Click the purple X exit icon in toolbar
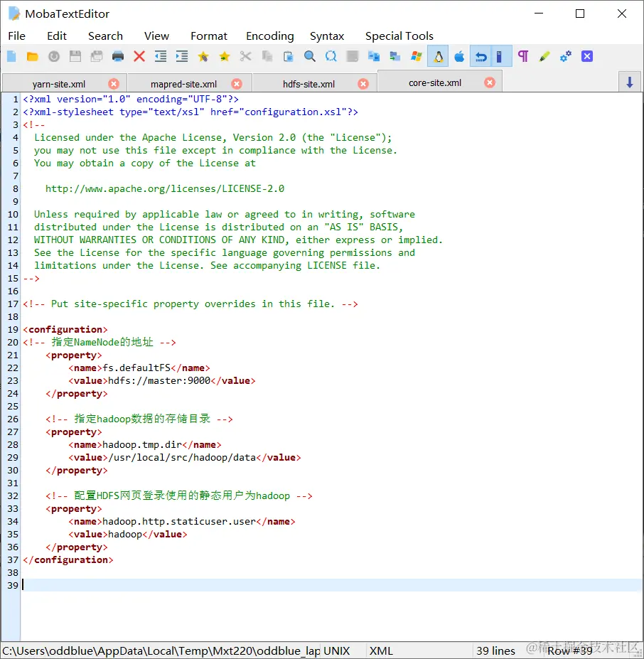 [x=587, y=56]
